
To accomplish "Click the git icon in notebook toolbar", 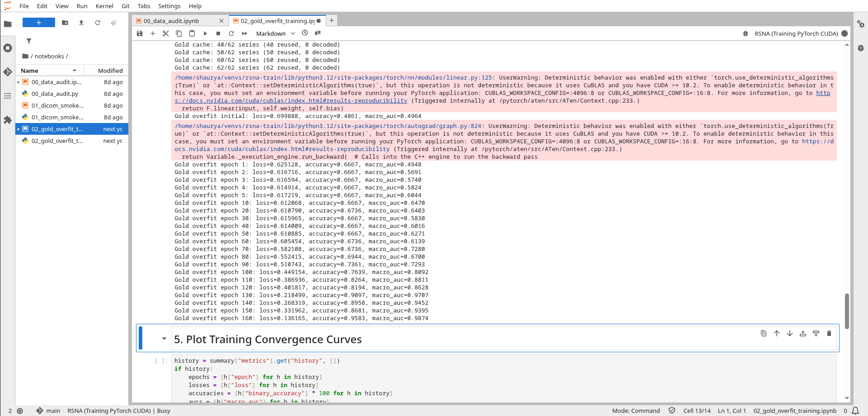I will (318, 33).
